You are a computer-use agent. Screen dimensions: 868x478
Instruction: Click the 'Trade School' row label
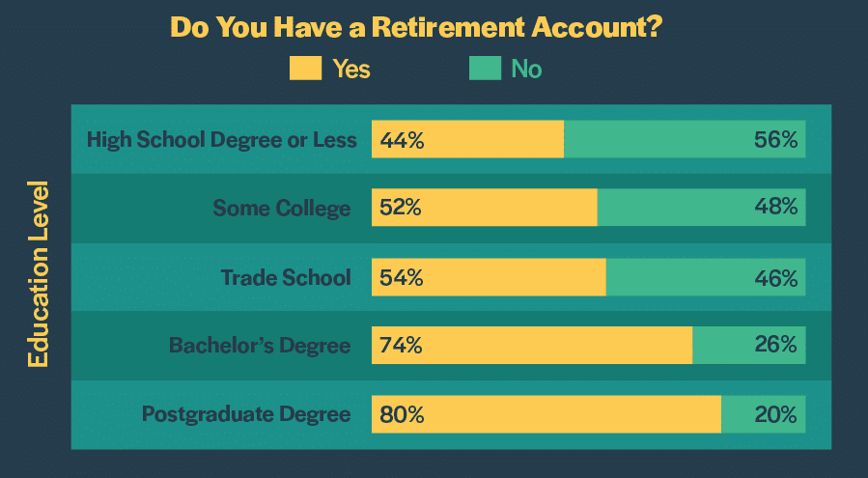pyautogui.click(x=286, y=277)
